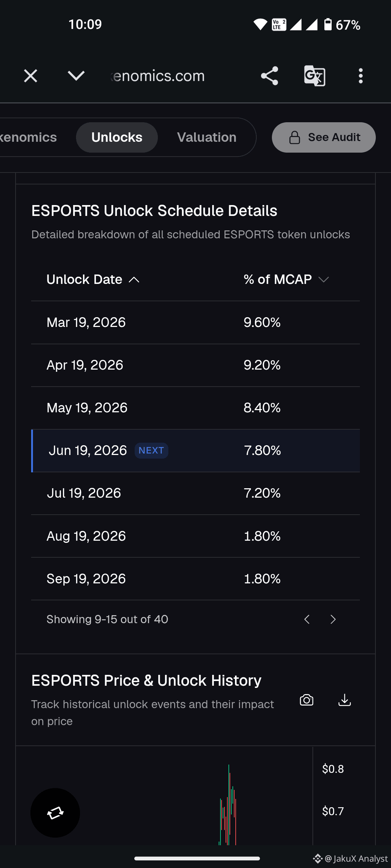Screen dimensions: 391x868
Task: Select the Mar 19, 2026 unlock row
Action: 195,323
